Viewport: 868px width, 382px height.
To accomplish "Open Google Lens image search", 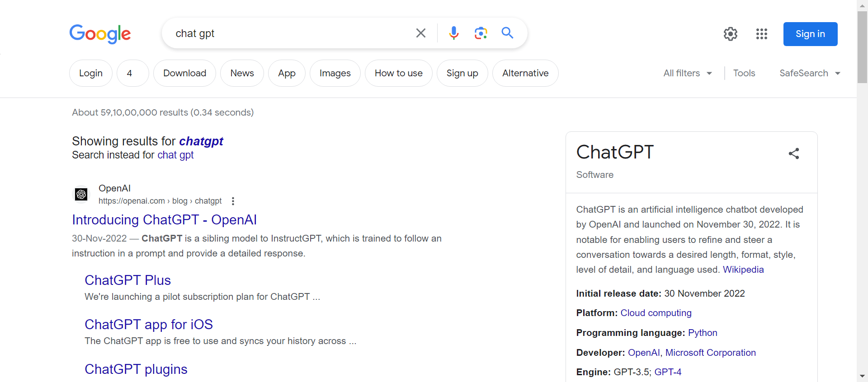I will (x=481, y=33).
